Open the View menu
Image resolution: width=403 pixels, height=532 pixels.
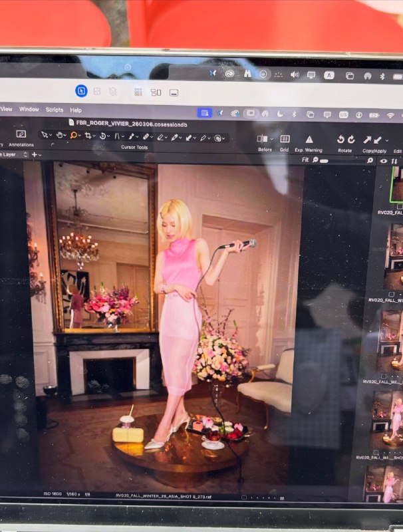pos(6,109)
